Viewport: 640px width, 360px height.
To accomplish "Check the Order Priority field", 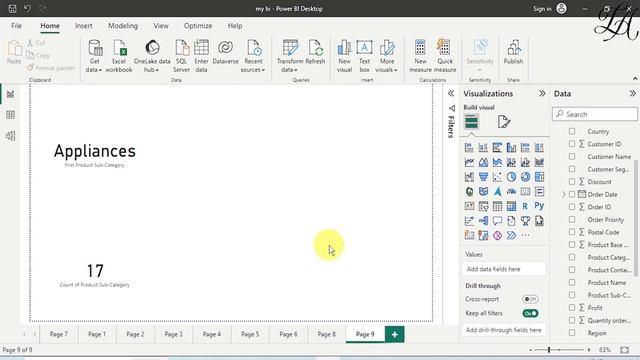I will (x=572, y=219).
